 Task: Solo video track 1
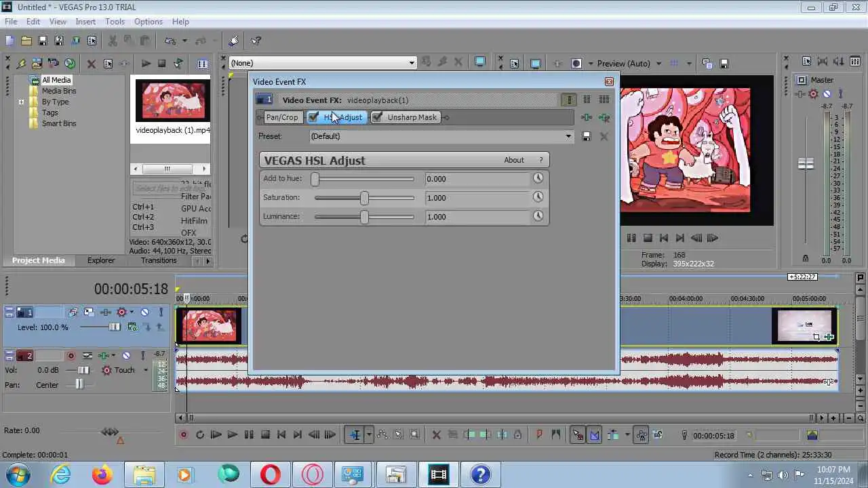pyautogui.click(x=161, y=312)
